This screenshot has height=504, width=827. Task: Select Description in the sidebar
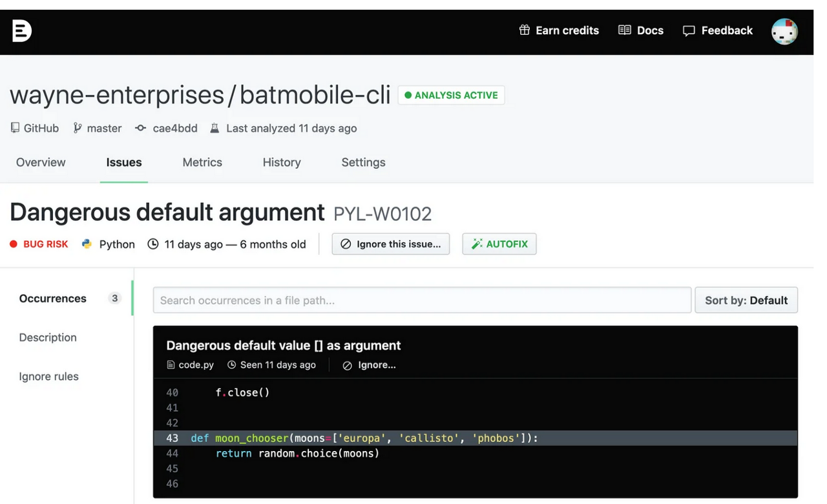(x=48, y=337)
